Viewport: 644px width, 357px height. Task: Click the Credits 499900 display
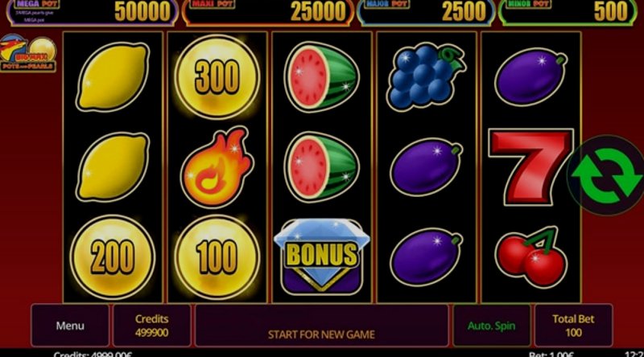click(x=152, y=326)
